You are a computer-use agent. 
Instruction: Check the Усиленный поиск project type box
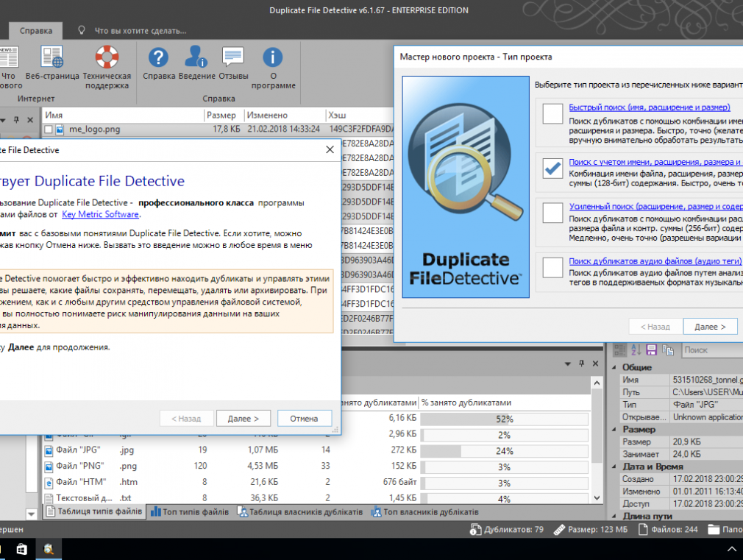[x=552, y=213]
